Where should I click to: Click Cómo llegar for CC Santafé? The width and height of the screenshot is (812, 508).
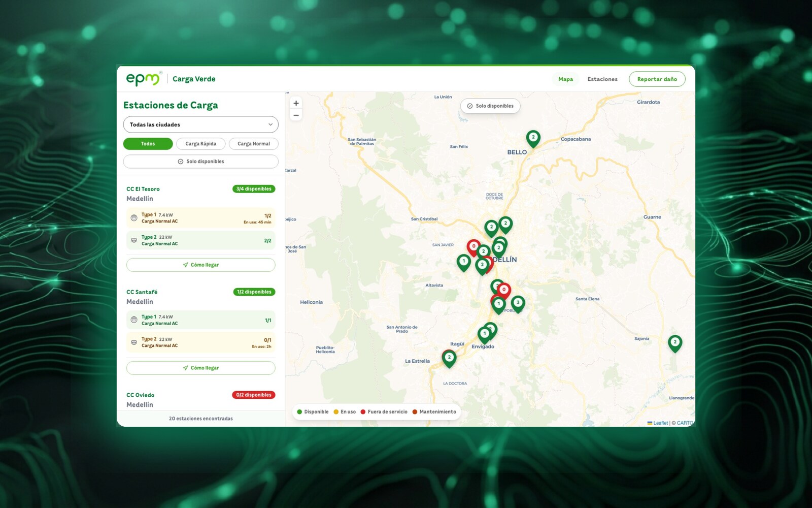pyautogui.click(x=201, y=368)
